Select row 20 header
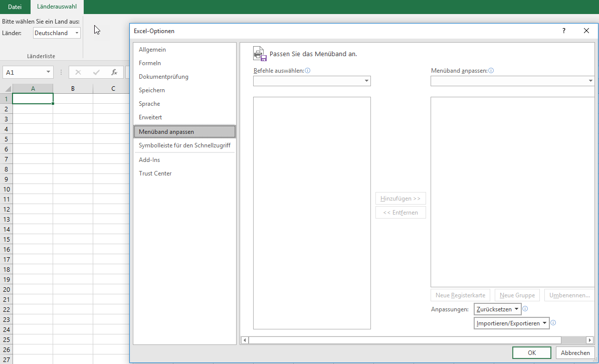The width and height of the screenshot is (599, 364). pos(6,289)
